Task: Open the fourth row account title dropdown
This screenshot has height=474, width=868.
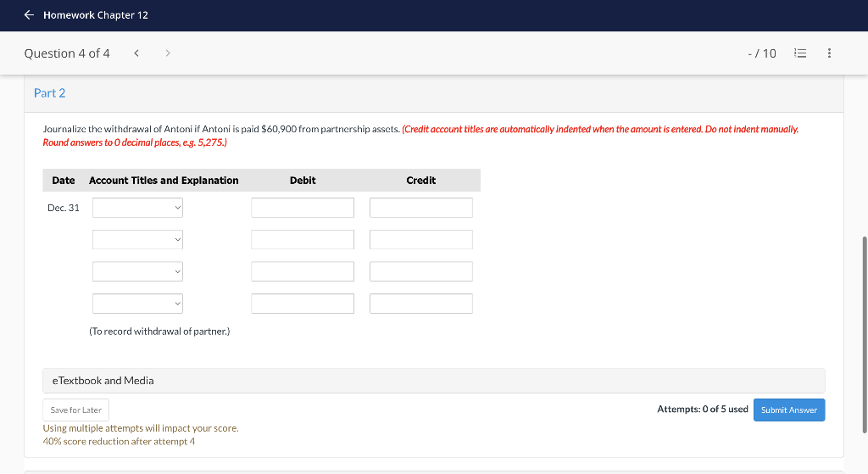Action: coord(138,304)
